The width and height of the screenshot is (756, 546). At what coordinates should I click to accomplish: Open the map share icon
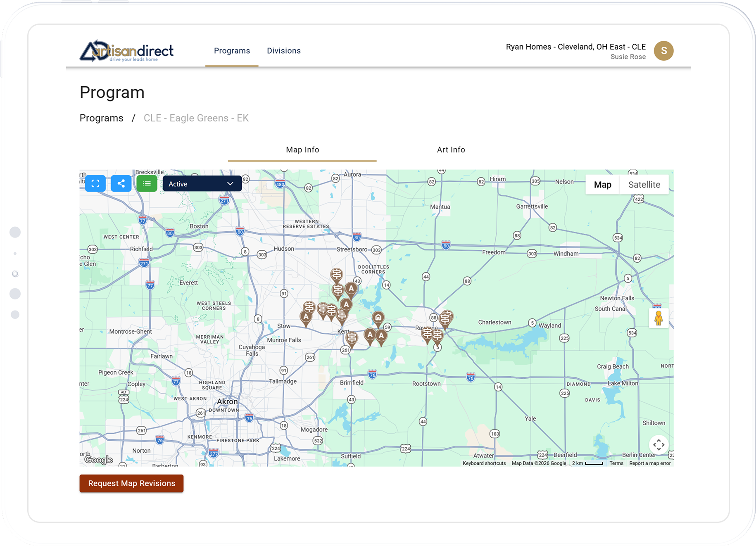click(x=121, y=183)
